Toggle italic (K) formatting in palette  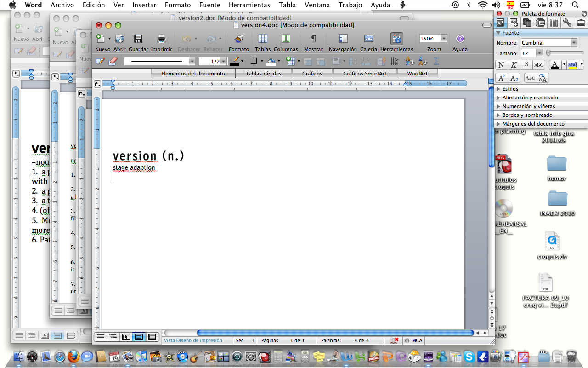514,65
